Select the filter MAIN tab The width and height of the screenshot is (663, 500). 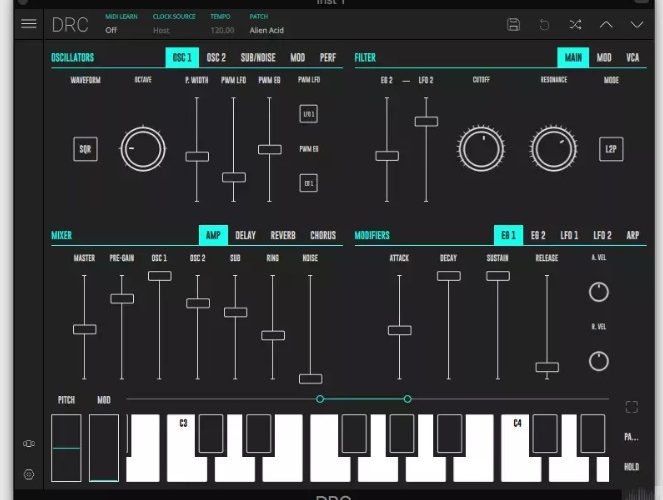(x=573, y=57)
